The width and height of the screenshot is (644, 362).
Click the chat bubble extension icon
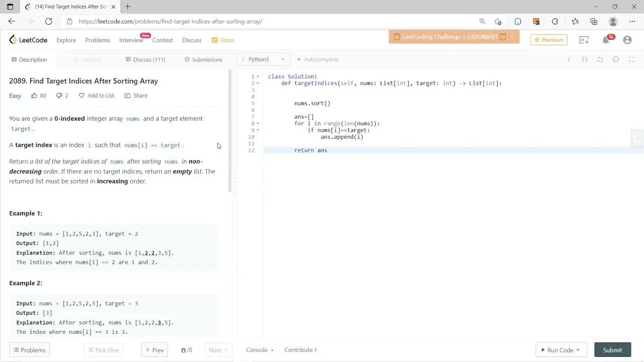tap(518, 21)
